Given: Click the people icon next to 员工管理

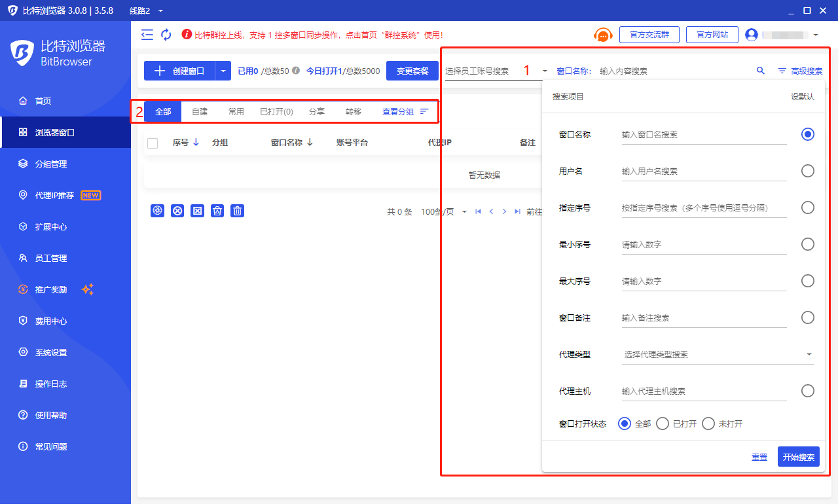Looking at the screenshot, I should [x=23, y=259].
